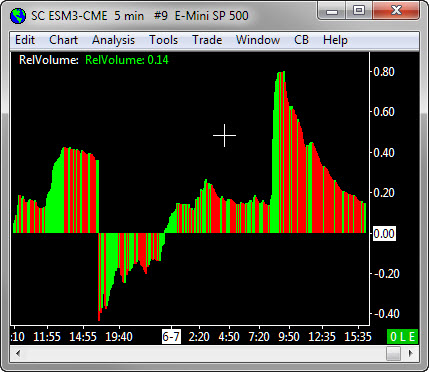Open the Edit menu
429x372 pixels.
point(25,40)
